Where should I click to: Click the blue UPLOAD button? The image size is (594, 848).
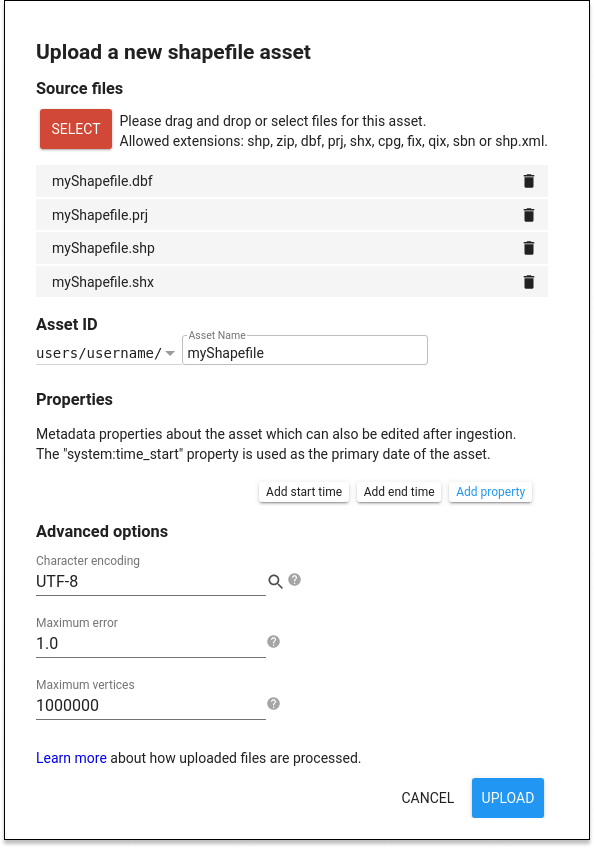click(x=507, y=798)
